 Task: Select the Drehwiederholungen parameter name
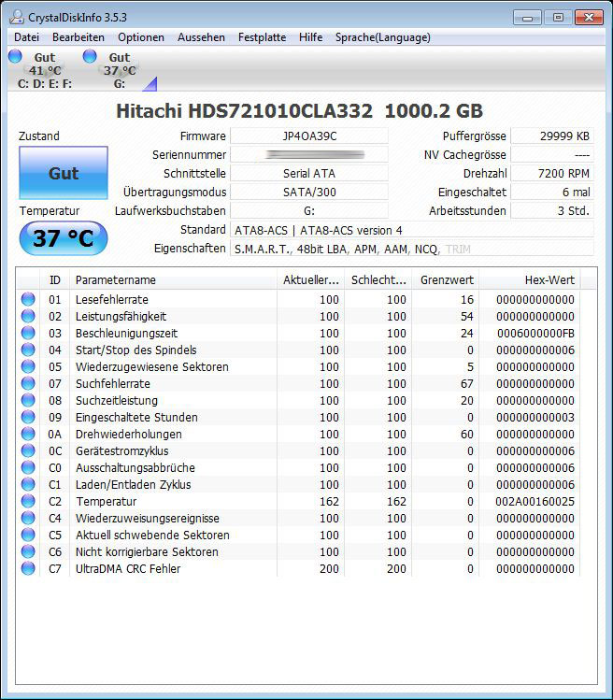point(129,435)
